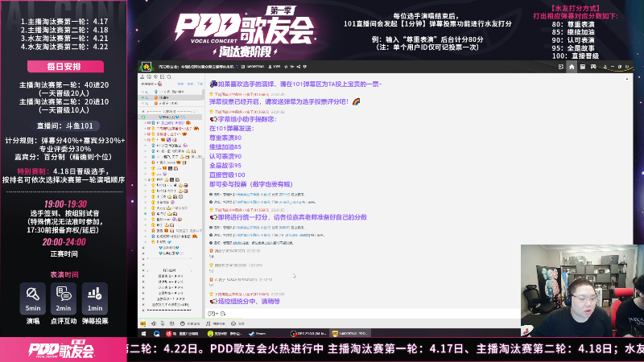The width and height of the screenshot is (644, 362).
Task: Select row numbered 1 in the top queue list
Action: (x=171, y=92)
